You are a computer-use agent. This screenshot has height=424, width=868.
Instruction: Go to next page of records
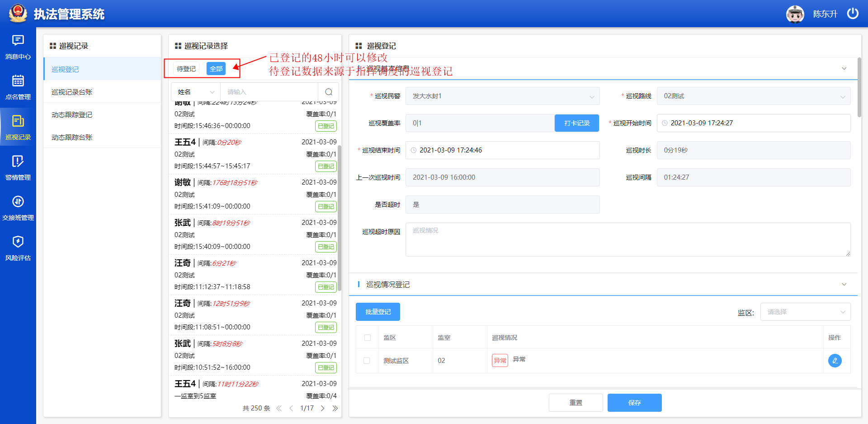(323, 408)
